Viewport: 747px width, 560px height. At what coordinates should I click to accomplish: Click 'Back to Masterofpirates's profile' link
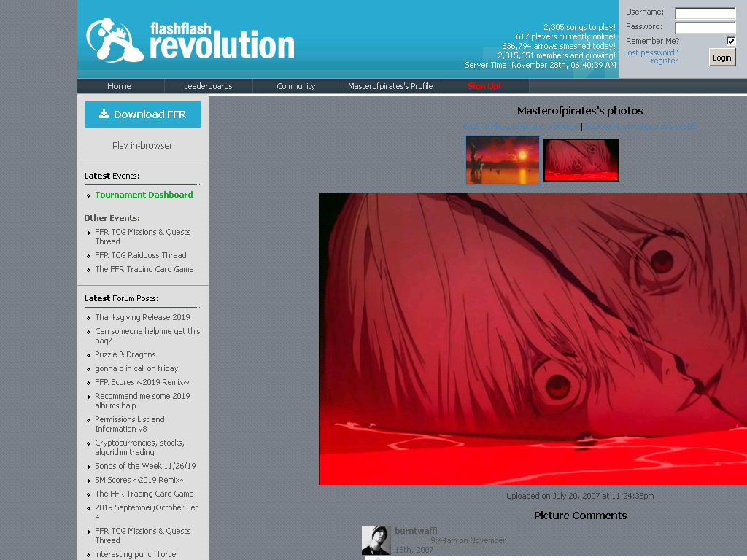point(640,126)
